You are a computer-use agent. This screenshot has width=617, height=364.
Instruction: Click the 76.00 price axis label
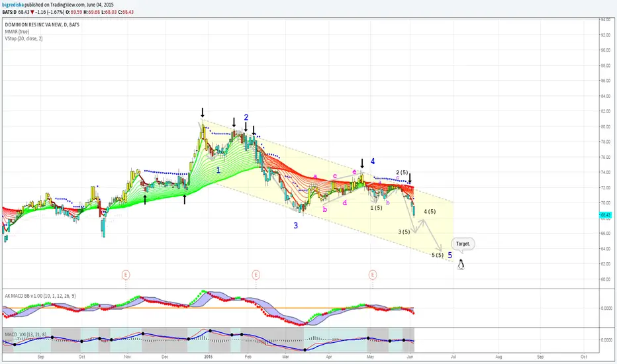(x=605, y=157)
